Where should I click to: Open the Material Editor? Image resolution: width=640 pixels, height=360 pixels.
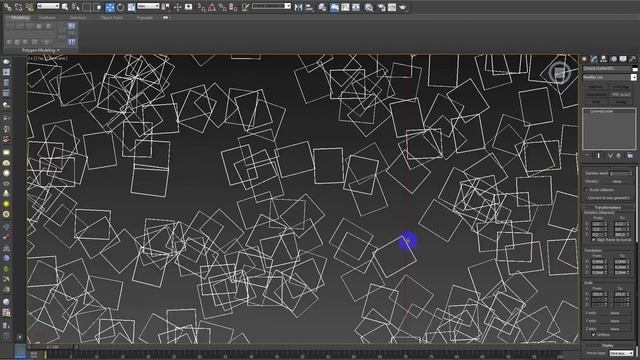[369, 7]
